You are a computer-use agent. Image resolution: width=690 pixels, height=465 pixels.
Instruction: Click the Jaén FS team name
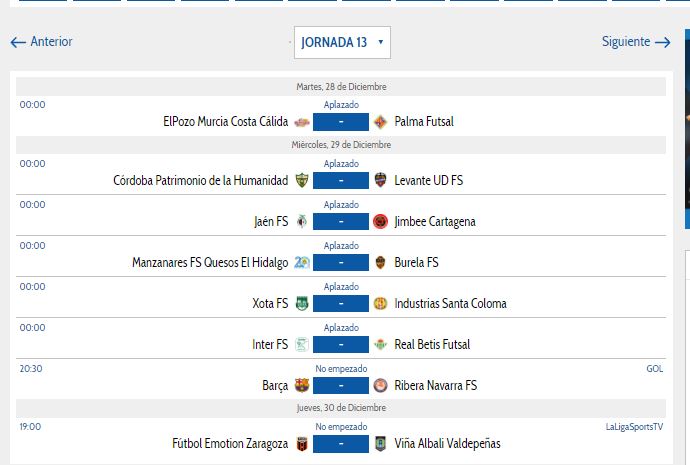[271, 222]
